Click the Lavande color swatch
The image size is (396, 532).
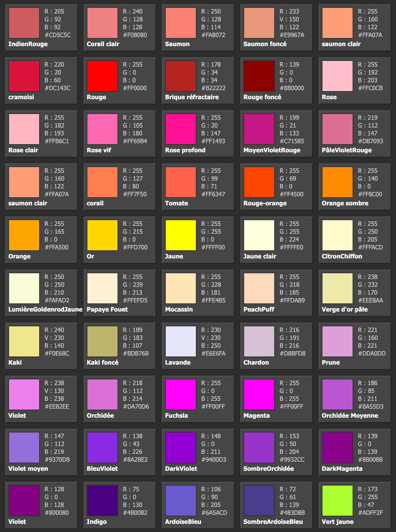click(181, 341)
